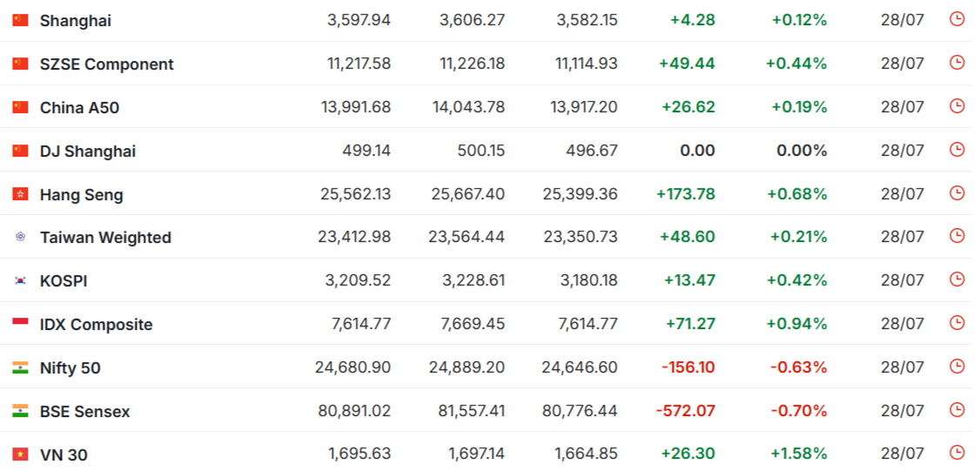Screen dimensions: 980x471
Task: Open the Taiwan Weighted index link
Action: pos(105,238)
